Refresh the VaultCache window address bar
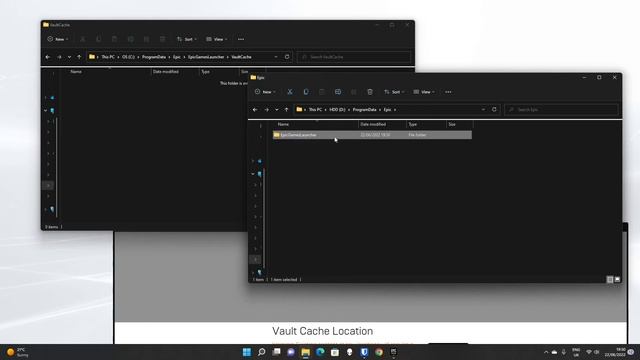640x360 pixels. (287, 57)
